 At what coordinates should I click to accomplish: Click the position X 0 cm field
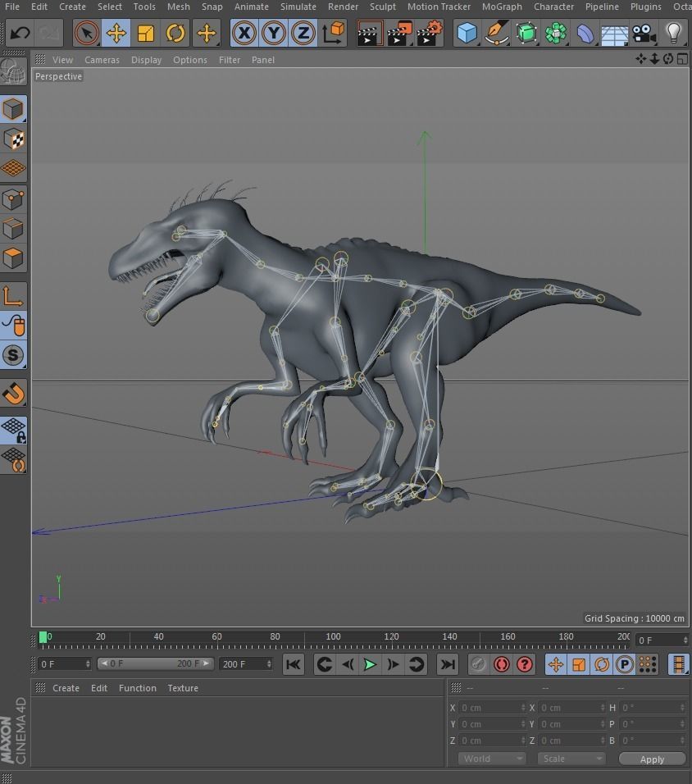493,708
